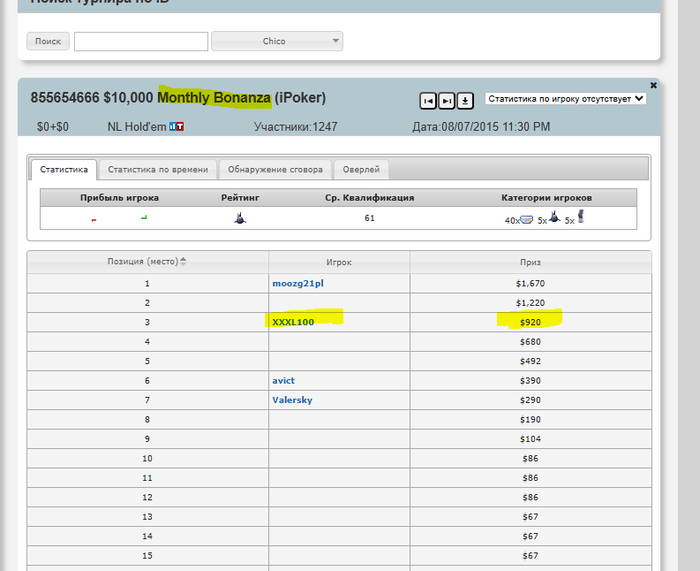Click the Категории игроков header
Image resolution: width=700 pixels, height=571 pixels.
coord(546,198)
